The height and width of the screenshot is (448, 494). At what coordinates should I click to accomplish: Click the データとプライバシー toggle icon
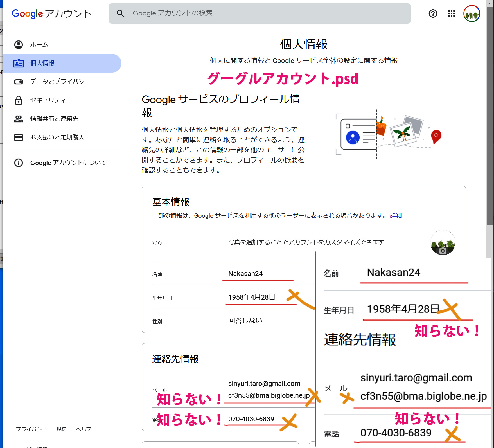[x=19, y=82]
